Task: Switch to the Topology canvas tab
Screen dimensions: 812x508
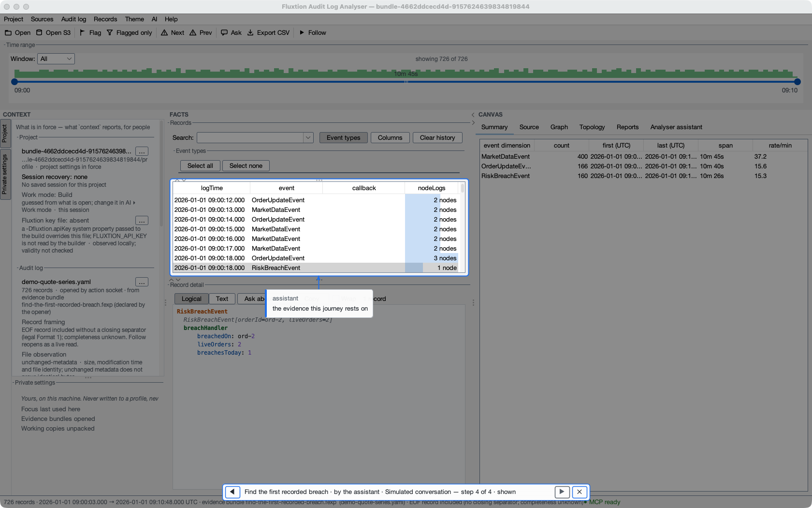Action: [x=592, y=127]
